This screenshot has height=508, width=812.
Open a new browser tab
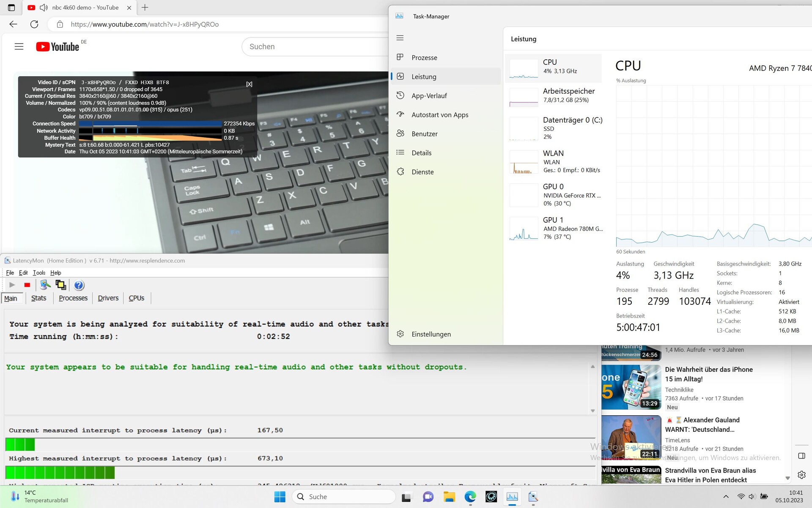pos(145,8)
